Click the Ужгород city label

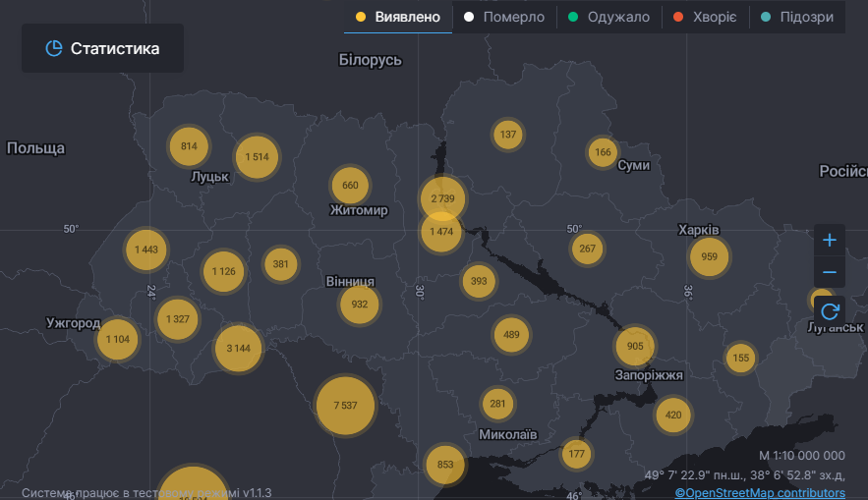(73, 323)
